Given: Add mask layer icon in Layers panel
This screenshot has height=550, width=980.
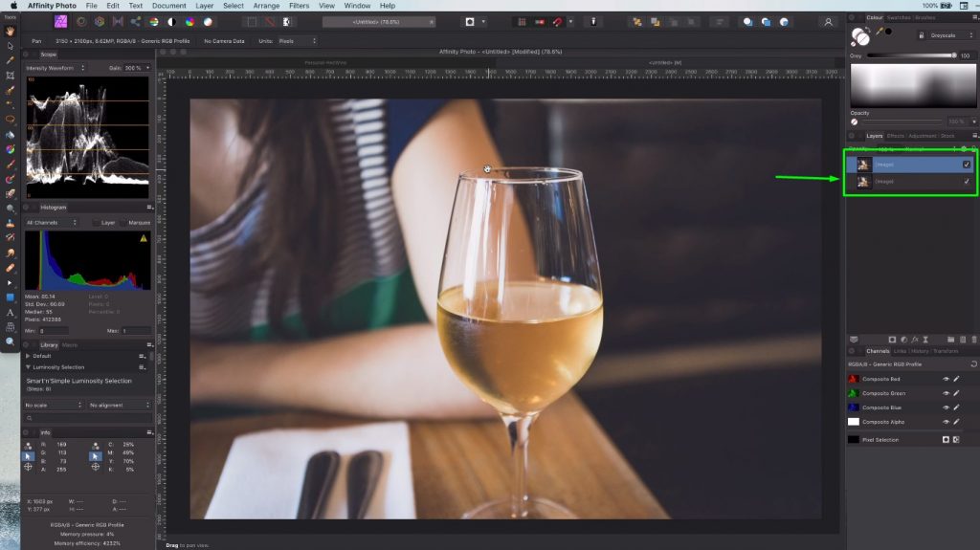Looking at the screenshot, I should (893, 340).
